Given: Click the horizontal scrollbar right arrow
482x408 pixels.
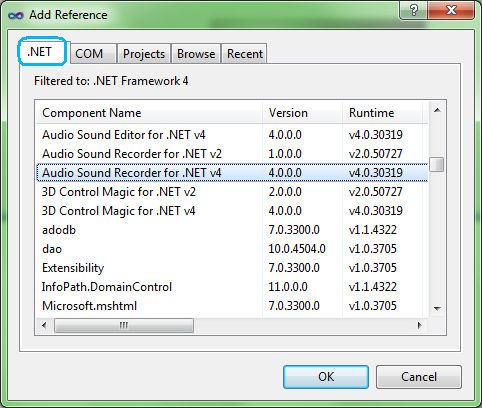Looking at the screenshot, I should point(420,325).
